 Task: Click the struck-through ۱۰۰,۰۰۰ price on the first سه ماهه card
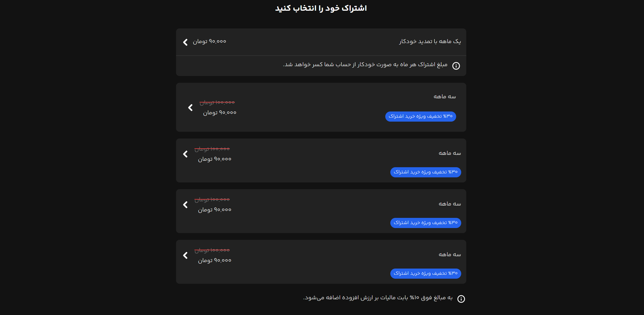click(x=217, y=102)
